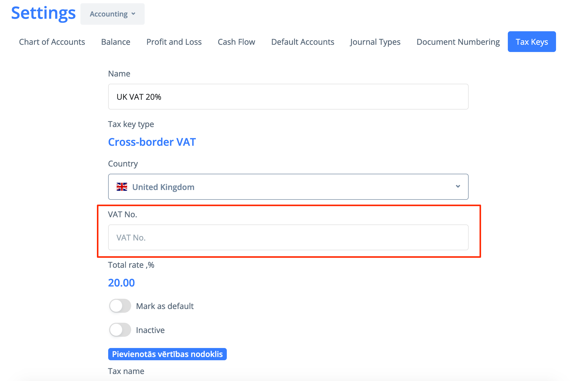The height and width of the screenshot is (381, 588).
Task: Click the Cross-border VAT tax key type
Action: pos(152,142)
